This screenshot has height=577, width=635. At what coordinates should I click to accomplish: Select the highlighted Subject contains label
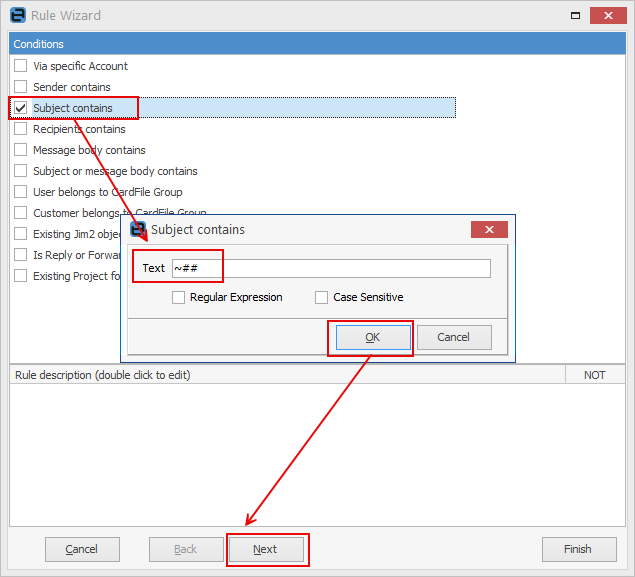click(x=73, y=108)
